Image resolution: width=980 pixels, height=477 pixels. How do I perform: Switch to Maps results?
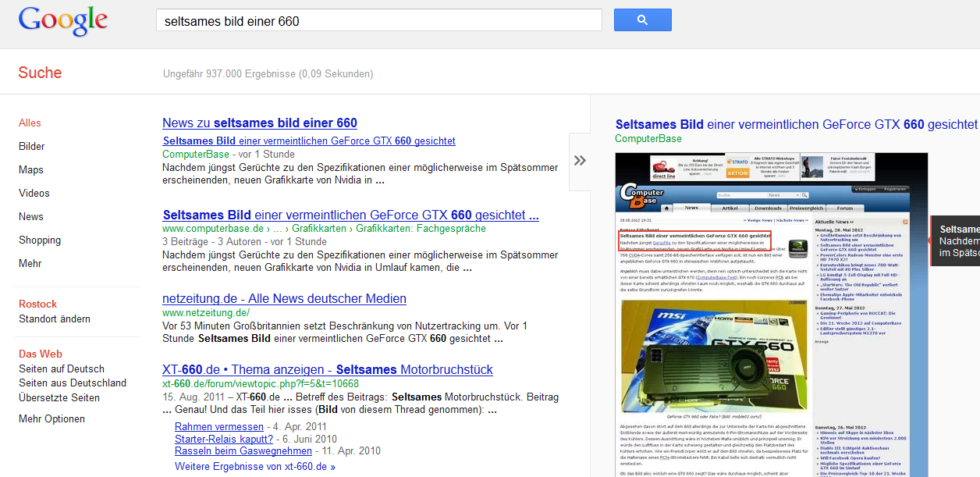31,169
